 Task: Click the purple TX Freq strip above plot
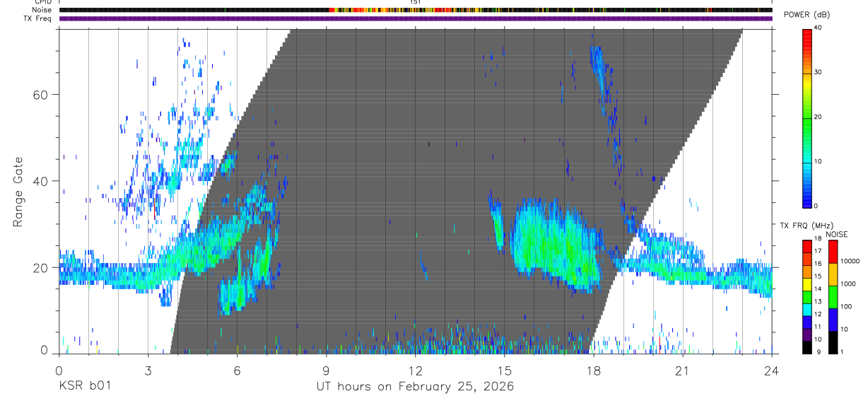pyautogui.click(x=416, y=18)
